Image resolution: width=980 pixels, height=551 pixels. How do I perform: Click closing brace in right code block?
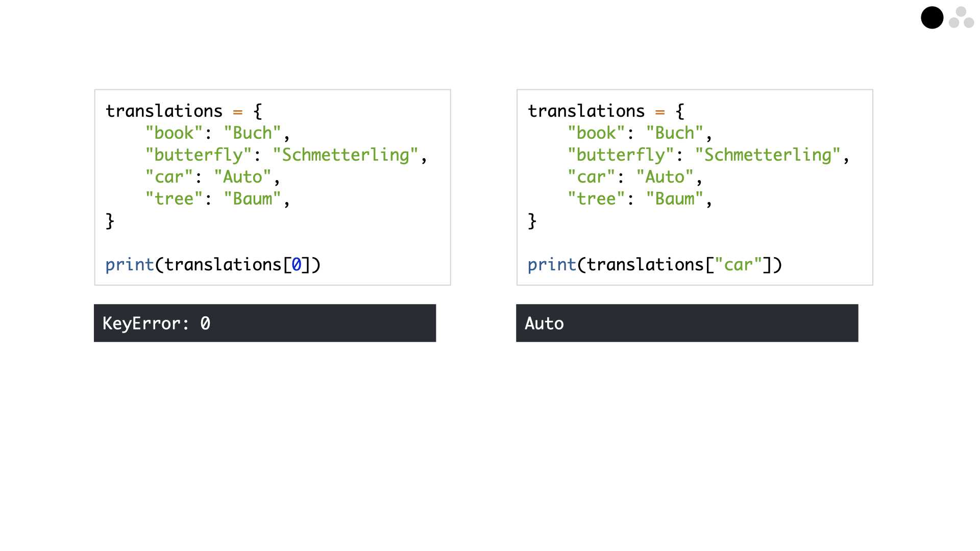532,221
